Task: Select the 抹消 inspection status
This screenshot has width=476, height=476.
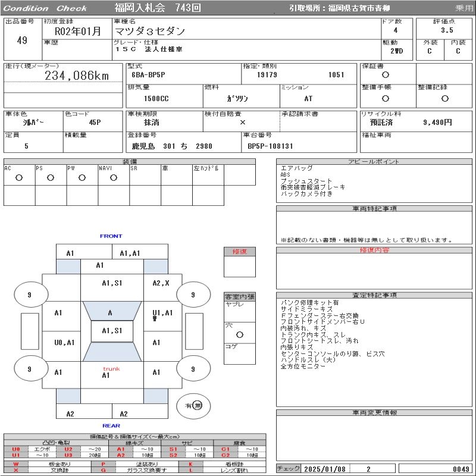Action: 152,123
